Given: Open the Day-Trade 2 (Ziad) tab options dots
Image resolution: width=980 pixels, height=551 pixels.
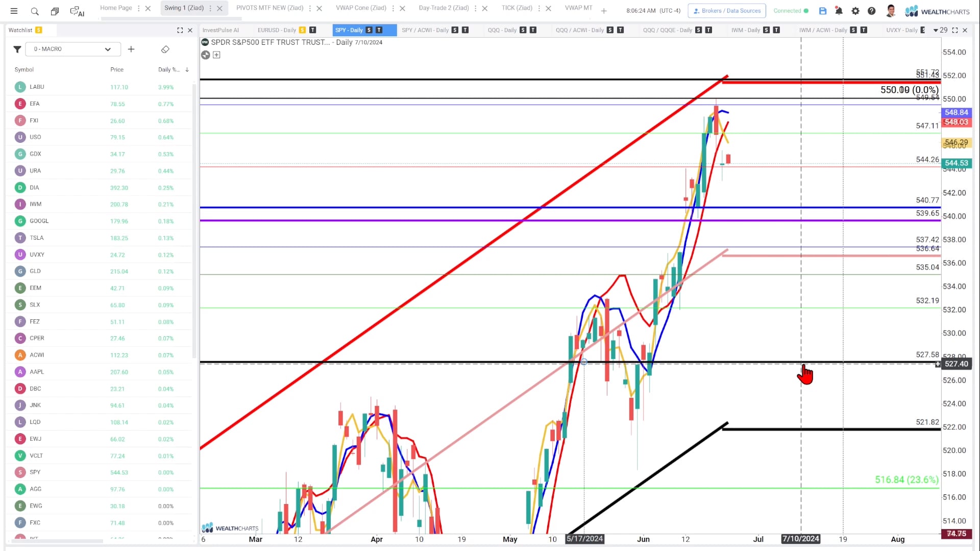Looking at the screenshot, I should [475, 8].
